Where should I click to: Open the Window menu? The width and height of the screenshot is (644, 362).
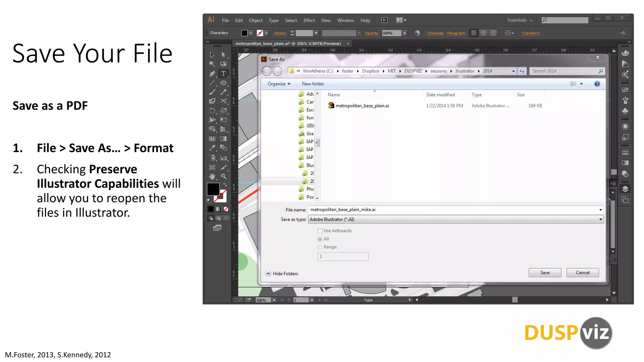[x=346, y=20]
